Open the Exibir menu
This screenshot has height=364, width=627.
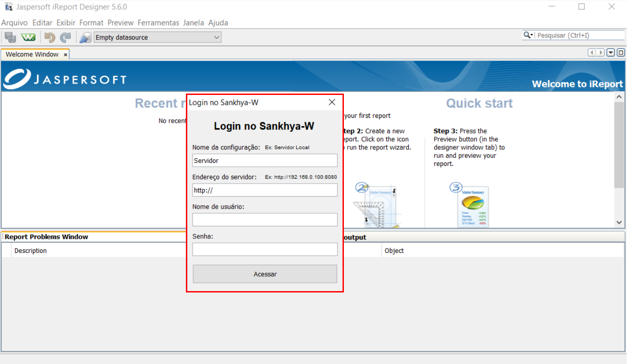[66, 22]
